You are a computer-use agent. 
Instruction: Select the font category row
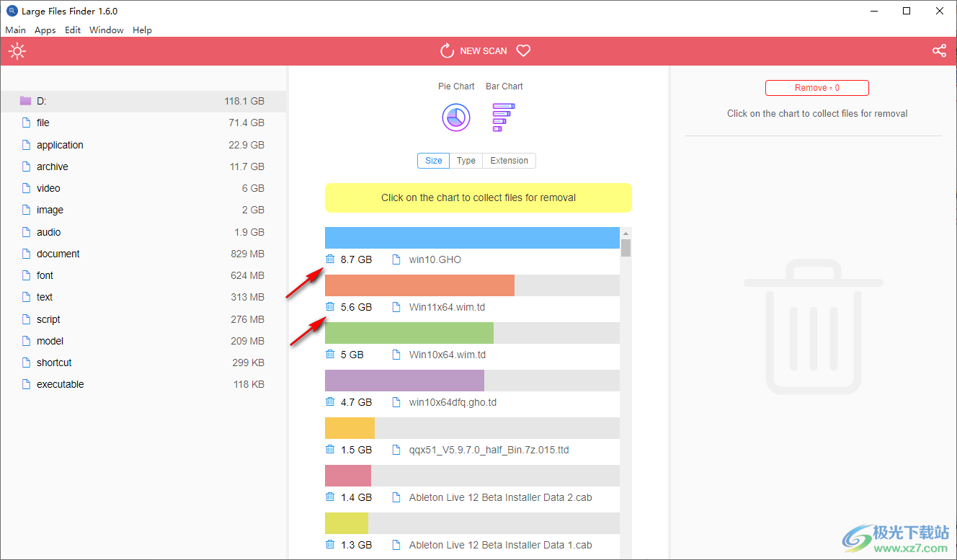pos(143,275)
